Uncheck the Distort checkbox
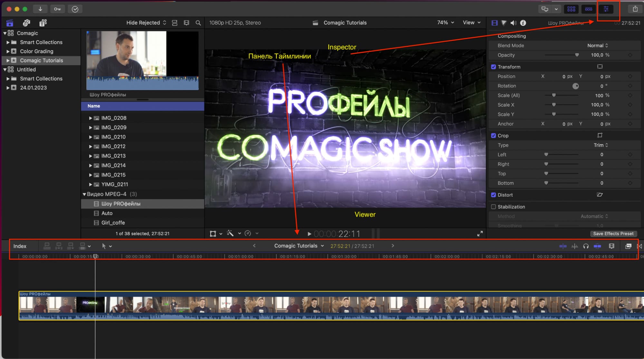This screenshot has height=359, width=644. pos(493,195)
